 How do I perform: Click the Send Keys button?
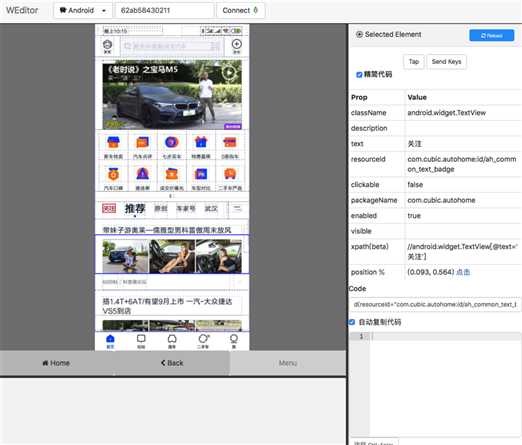tap(446, 62)
